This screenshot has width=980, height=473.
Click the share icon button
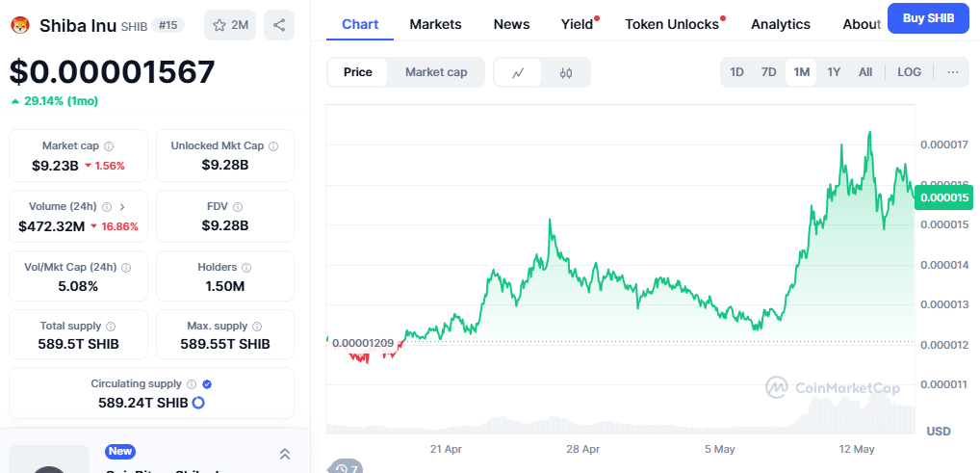(279, 25)
